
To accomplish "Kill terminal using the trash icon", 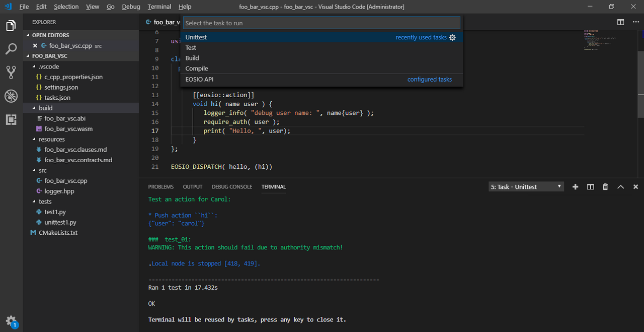I will tap(605, 187).
